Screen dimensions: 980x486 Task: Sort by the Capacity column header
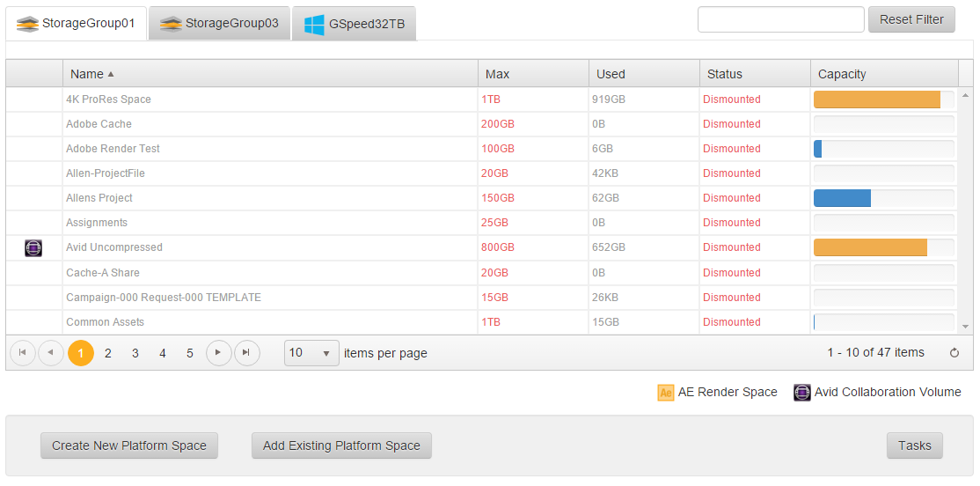884,74
